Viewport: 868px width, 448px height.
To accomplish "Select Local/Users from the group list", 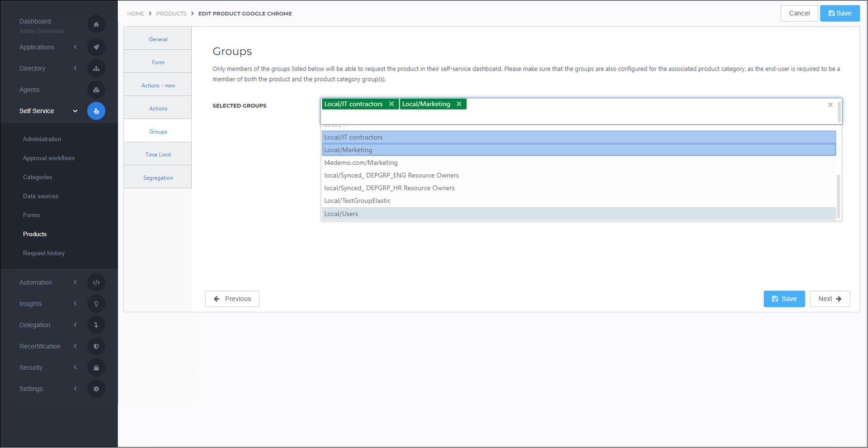I will [x=341, y=214].
